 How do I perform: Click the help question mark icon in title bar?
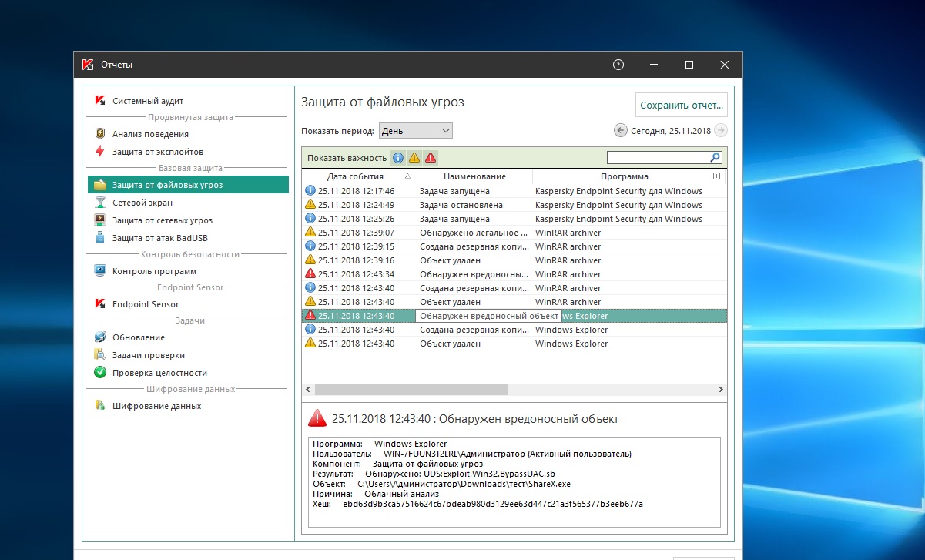tap(618, 65)
